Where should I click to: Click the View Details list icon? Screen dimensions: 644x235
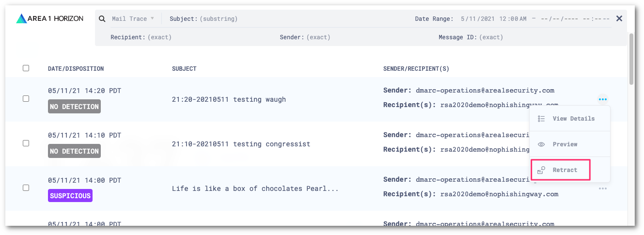coord(542,119)
